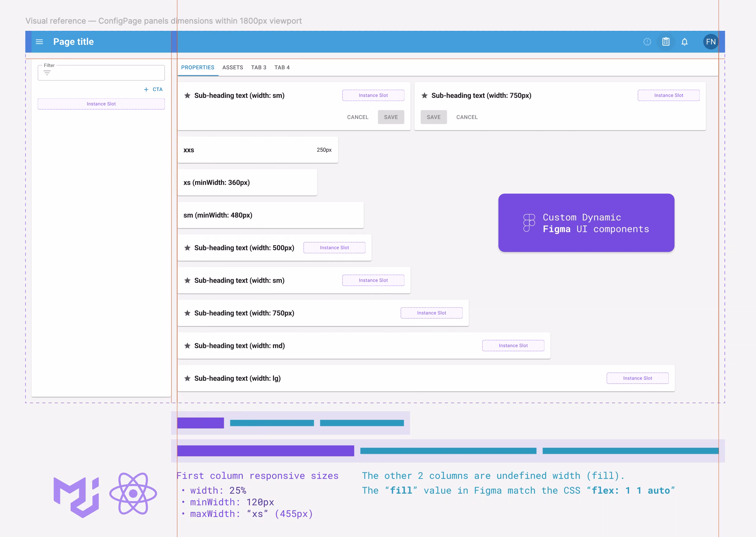Focus the Filter input field
The width and height of the screenshot is (756, 537).
click(101, 73)
